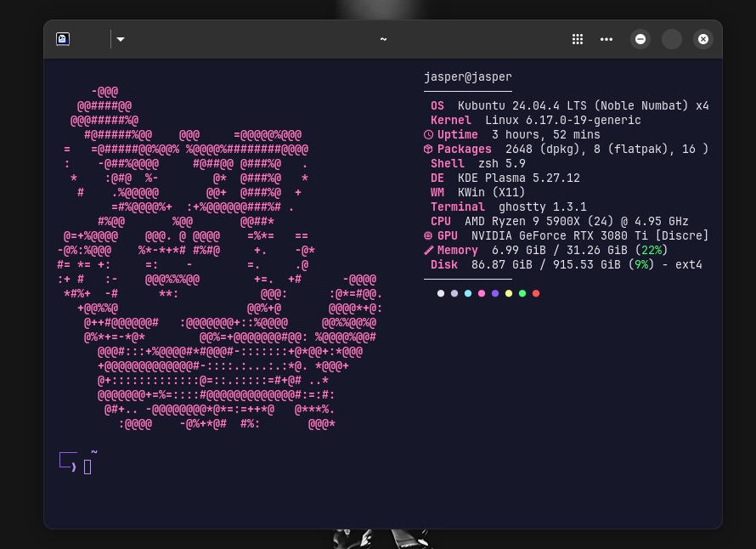Minimize the Ghostty terminal window
Screen dimensions: 756x549
pyautogui.click(x=640, y=39)
